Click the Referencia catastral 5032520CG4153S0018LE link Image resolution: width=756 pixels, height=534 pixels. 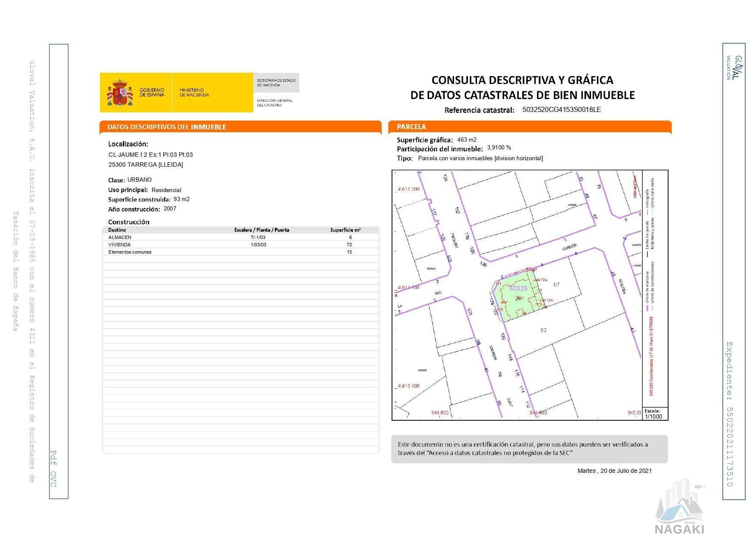tap(560, 110)
